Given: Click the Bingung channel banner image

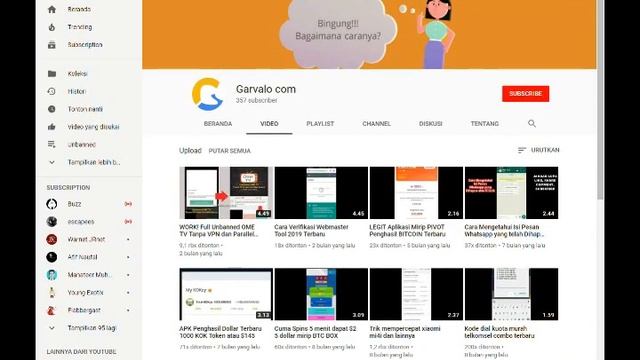Looking at the screenshot, I should [369, 34].
